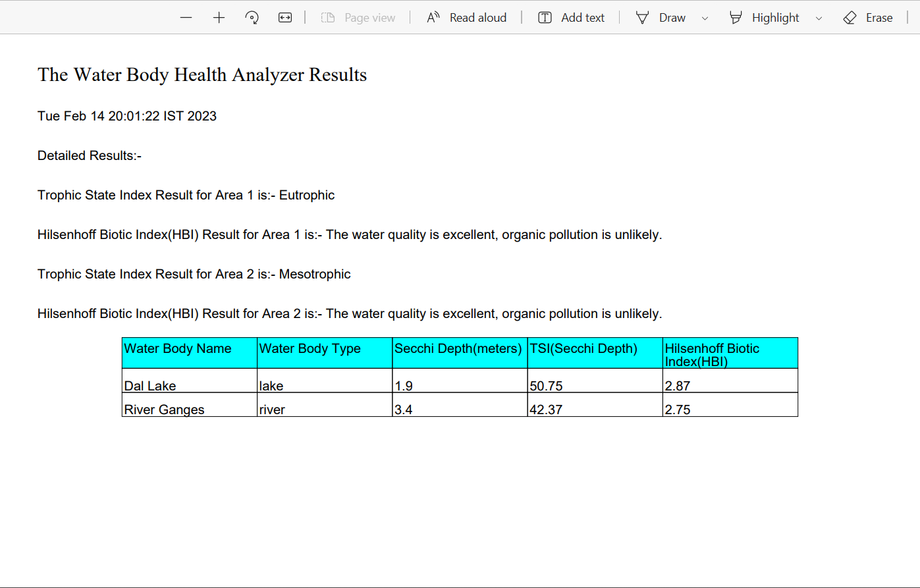Select the Draw pen tool
This screenshot has height=588, width=920.
[642, 17]
